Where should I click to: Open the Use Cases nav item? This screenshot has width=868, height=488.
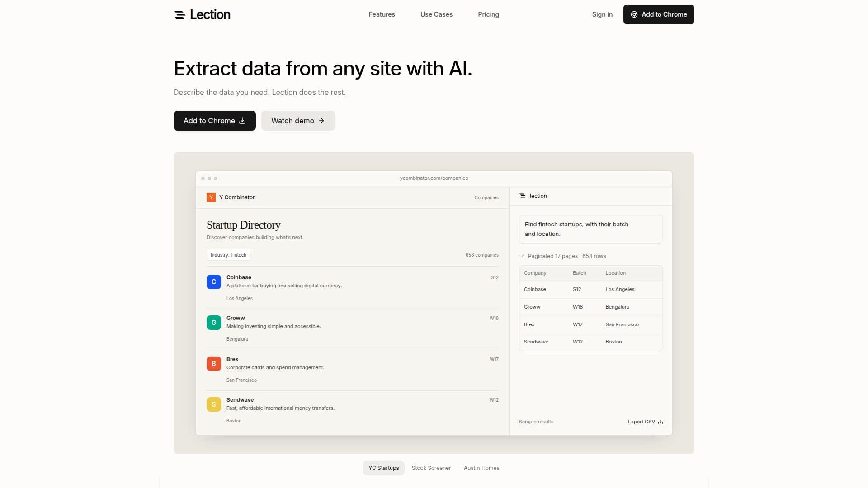point(436,14)
